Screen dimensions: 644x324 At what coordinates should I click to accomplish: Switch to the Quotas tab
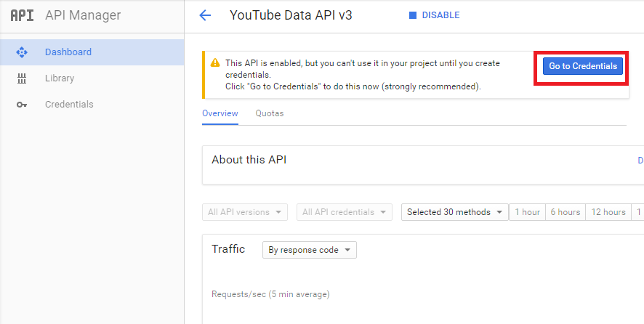pyautogui.click(x=269, y=113)
